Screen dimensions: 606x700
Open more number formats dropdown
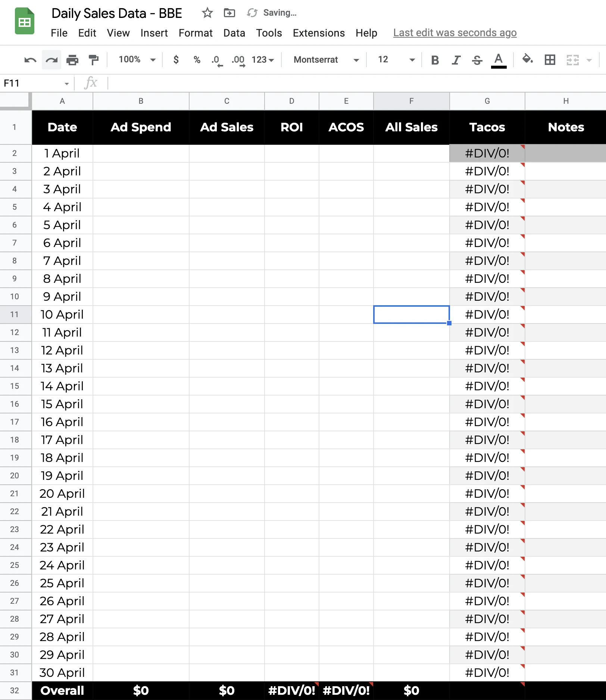pos(263,60)
